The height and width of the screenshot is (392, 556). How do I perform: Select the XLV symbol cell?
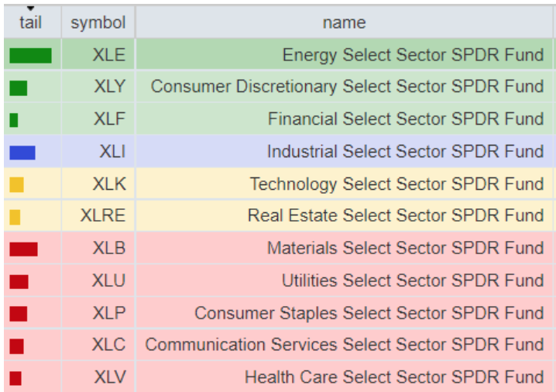(109, 377)
